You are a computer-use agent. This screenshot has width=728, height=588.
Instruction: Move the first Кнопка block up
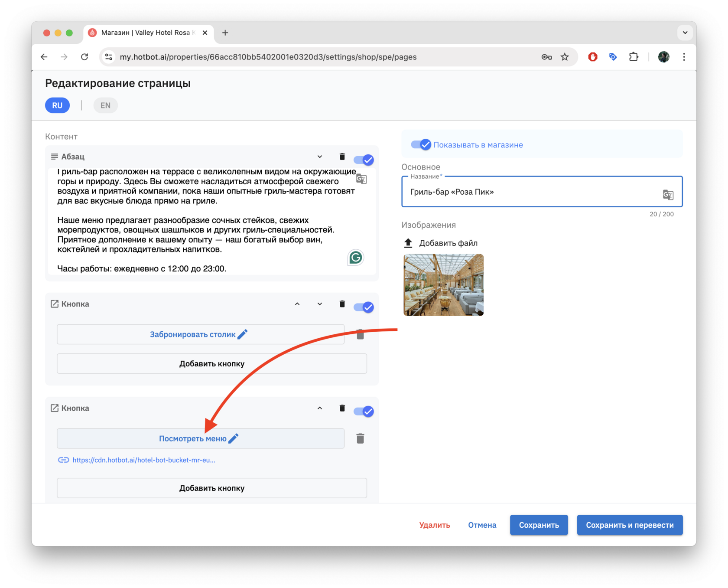pos(297,304)
